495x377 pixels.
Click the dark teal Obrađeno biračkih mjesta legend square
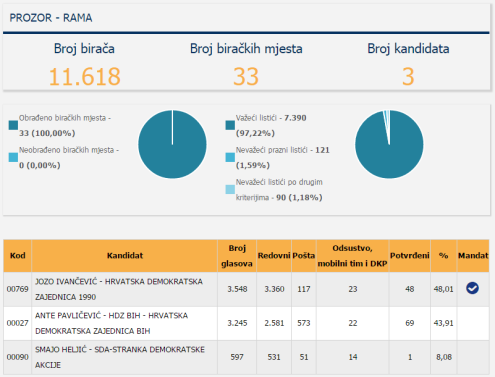pos(13,125)
